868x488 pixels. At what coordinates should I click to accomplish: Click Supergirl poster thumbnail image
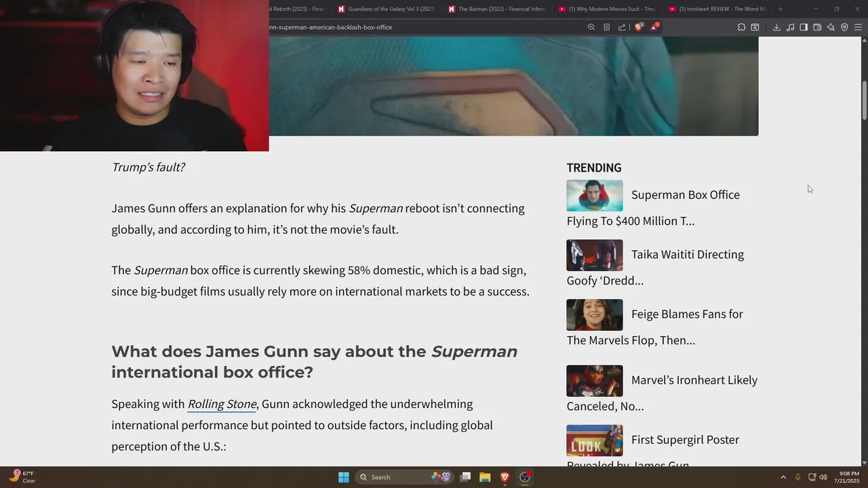[595, 441]
